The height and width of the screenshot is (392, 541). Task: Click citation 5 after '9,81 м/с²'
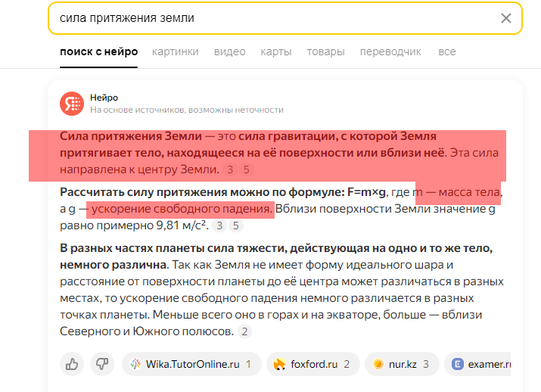coord(236,226)
